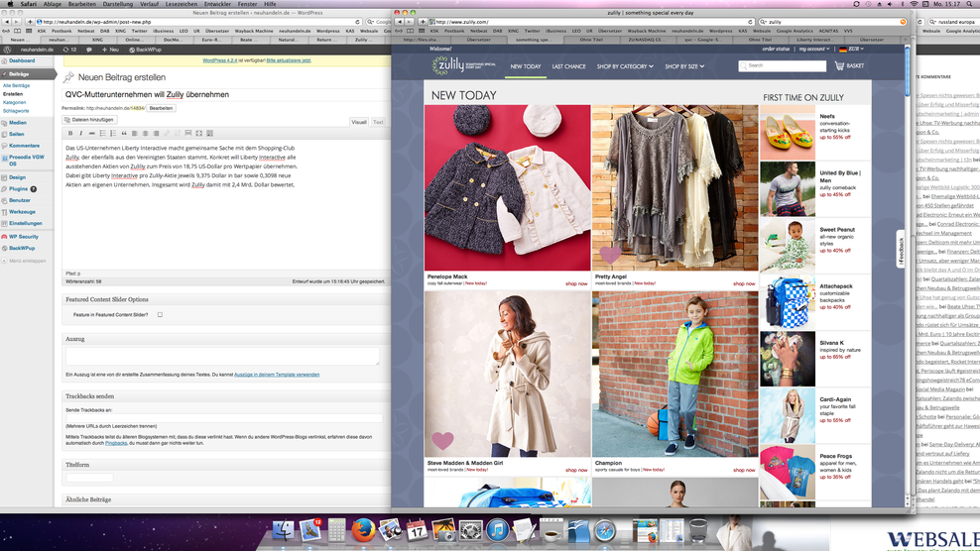This screenshot has width=980, height=551.
Task: Open updates indicator showing 12 in admin bar
Action: (x=70, y=50)
